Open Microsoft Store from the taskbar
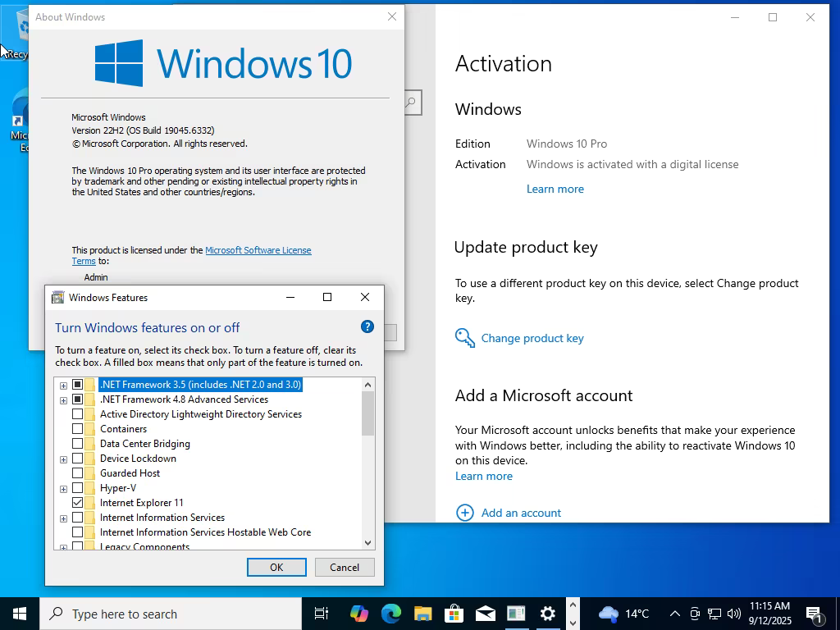This screenshot has width=840, height=630. point(454,614)
